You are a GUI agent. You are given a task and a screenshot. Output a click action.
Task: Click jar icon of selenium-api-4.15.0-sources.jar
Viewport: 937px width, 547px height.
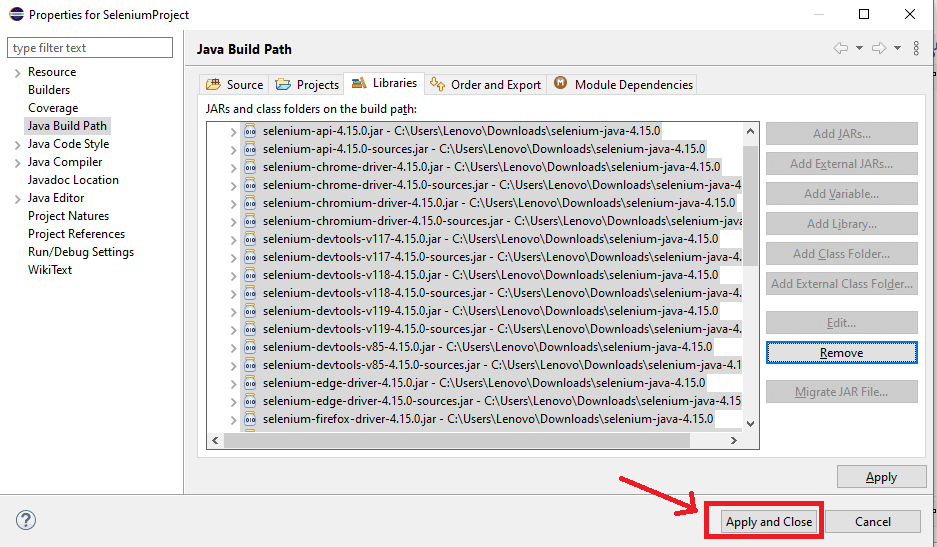[250, 149]
